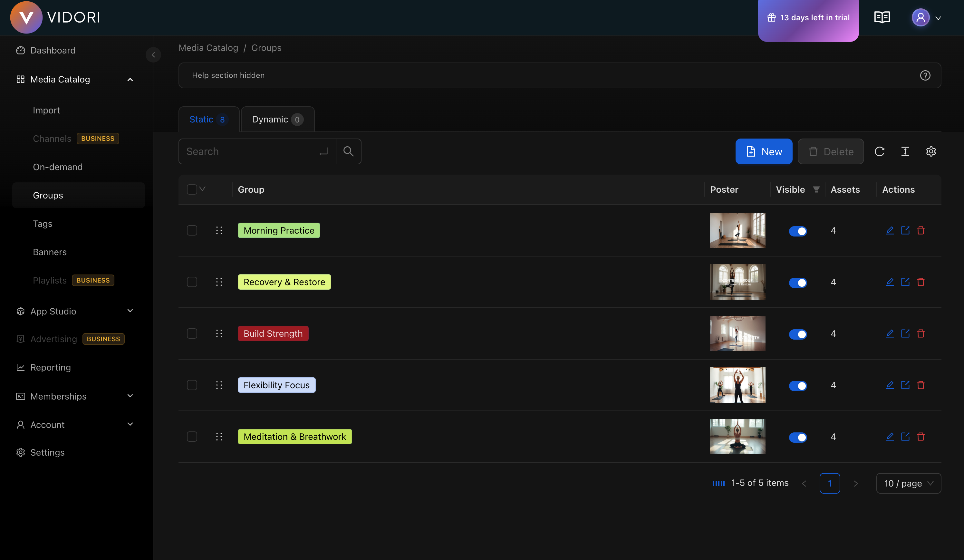Open table settings via the gear icon

(x=931, y=151)
